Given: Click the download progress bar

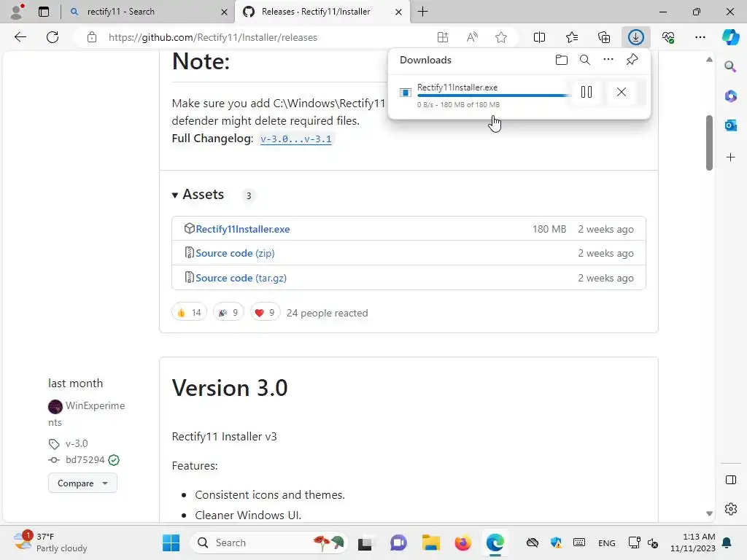Looking at the screenshot, I should [x=492, y=96].
